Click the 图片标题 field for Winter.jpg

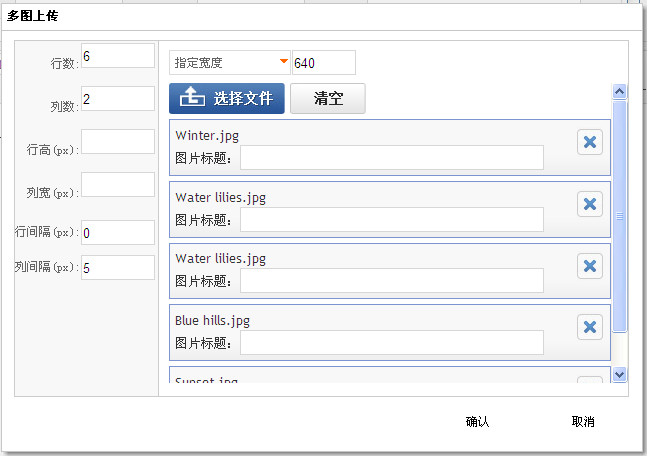coord(391,158)
